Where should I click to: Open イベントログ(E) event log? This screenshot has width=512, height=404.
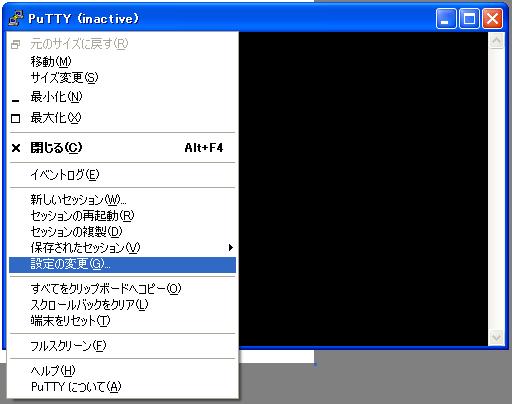pyautogui.click(x=122, y=175)
